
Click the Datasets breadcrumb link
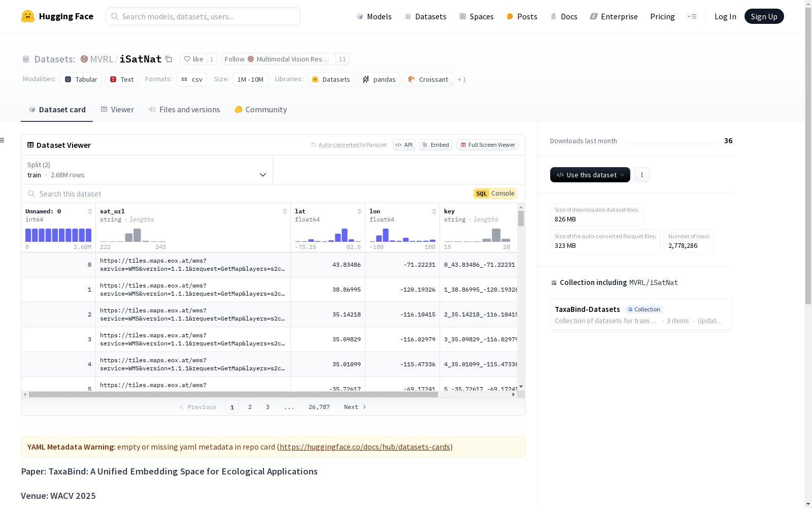coord(55,59)
